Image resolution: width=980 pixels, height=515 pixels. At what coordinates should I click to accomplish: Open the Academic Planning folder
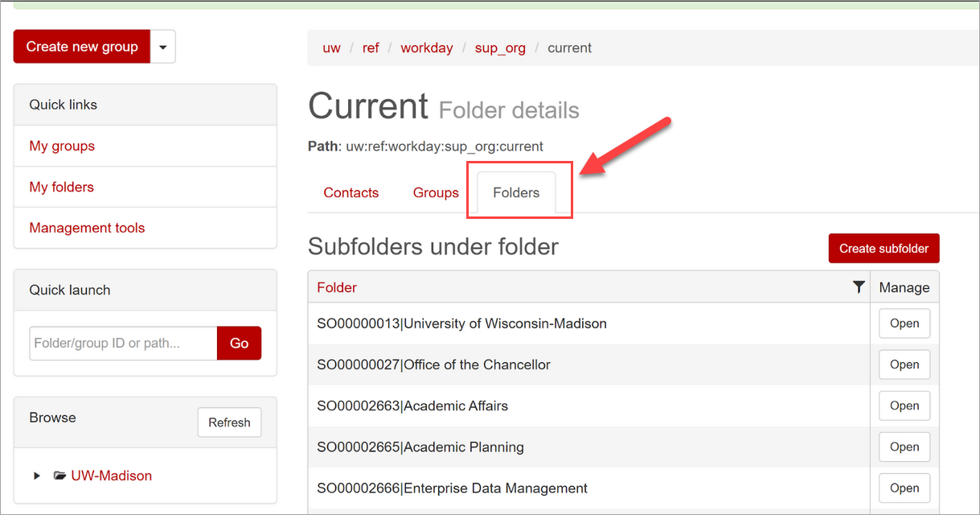point(904,447)
